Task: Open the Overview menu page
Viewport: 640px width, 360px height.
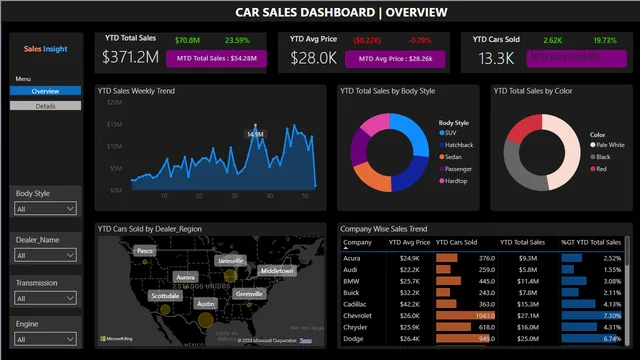Action: pos(45,91)
